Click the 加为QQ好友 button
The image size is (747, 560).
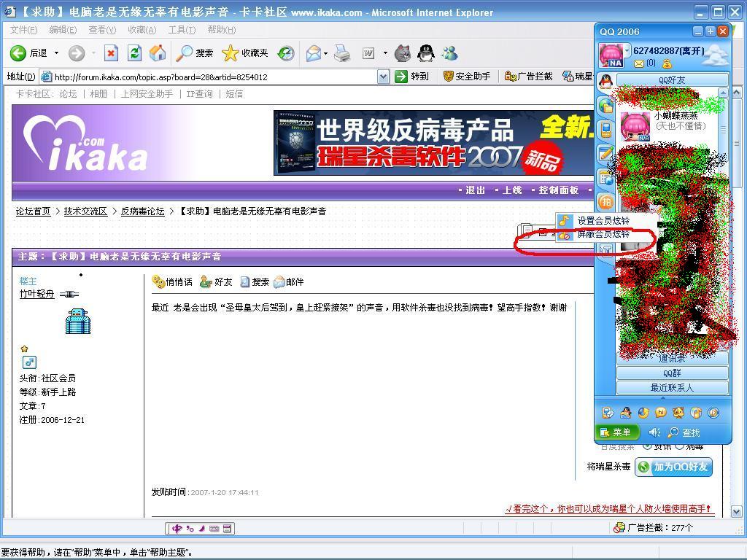pyautogui.click(x=673, y=467)
